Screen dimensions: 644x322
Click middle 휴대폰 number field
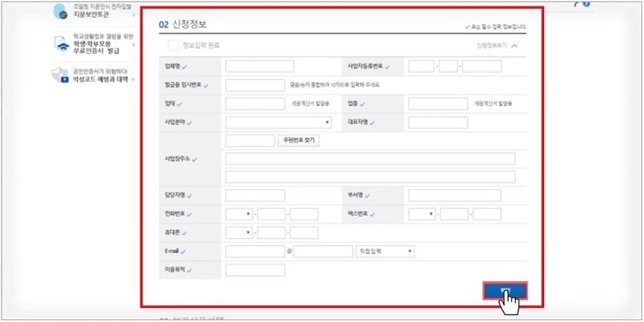[x=271, y=233]
